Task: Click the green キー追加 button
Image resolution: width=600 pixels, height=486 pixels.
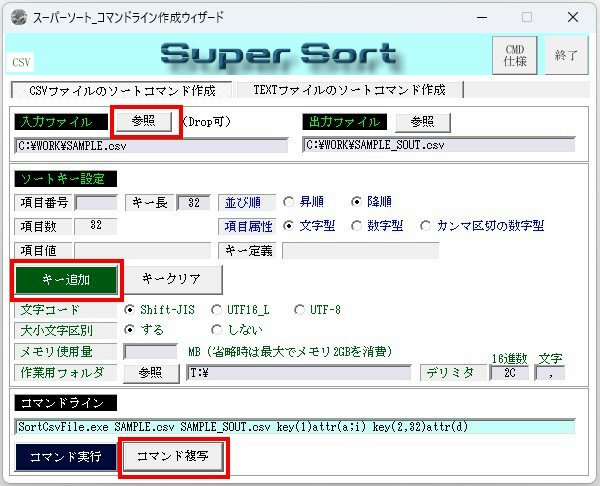Action: [66, 280]
